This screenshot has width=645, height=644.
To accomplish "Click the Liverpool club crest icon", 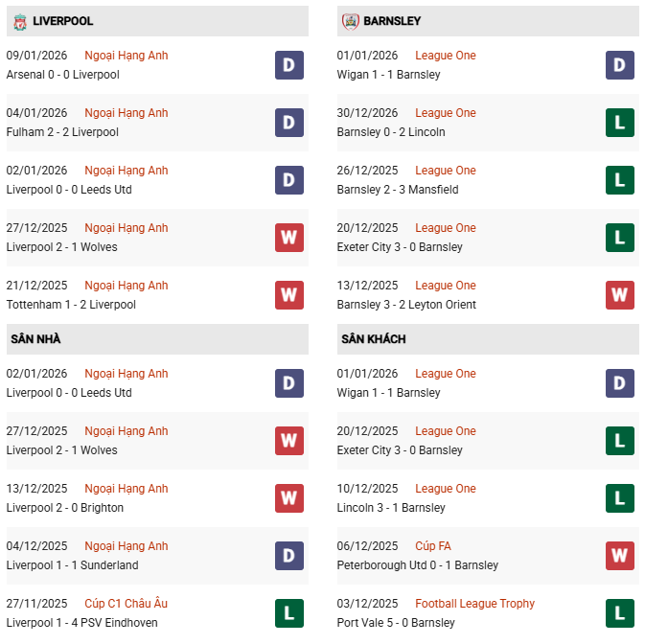I will tap(18, 21).
